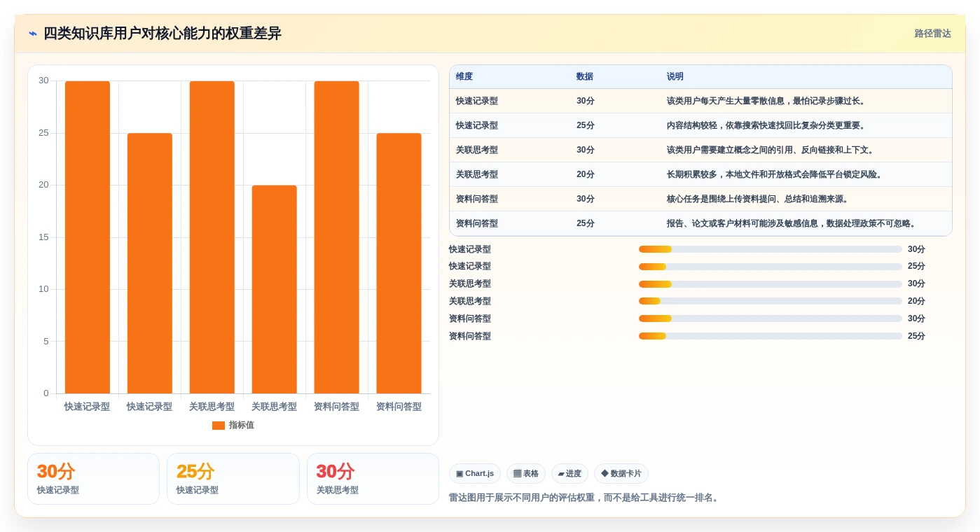Click the title 四类知识库用户对核心能力的权重差异

pyautogui.click(x=163, y=34)
